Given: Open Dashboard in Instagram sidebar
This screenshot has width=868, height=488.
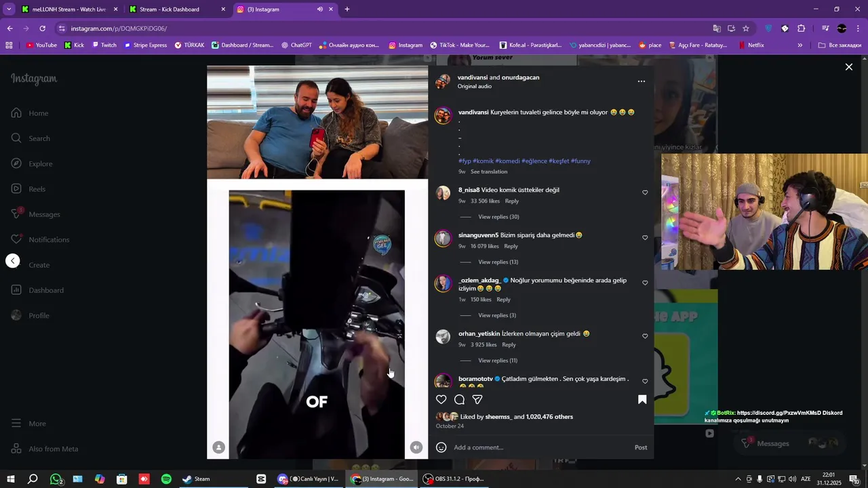Looking at the screenshot, I should click(37, 290).
